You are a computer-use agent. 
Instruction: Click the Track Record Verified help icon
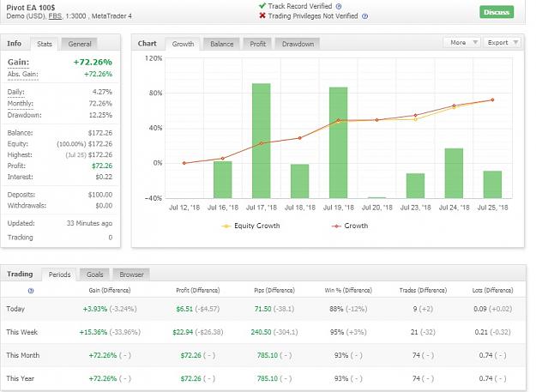click(339, 6)
